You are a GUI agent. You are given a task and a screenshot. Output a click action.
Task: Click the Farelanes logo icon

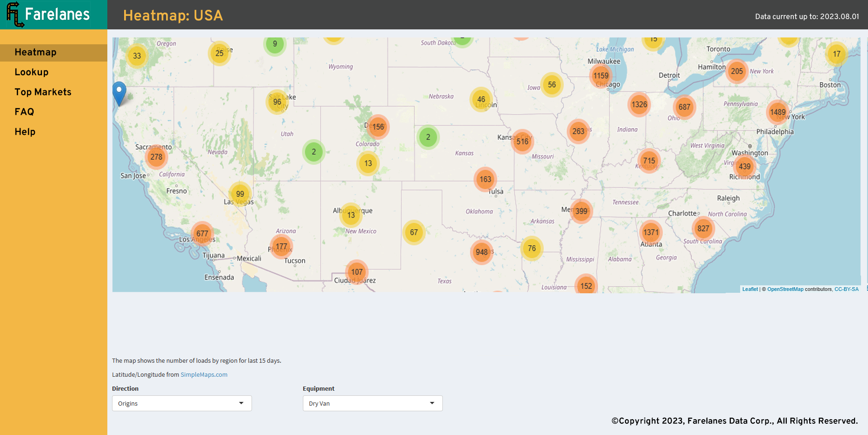coord(15,14)
